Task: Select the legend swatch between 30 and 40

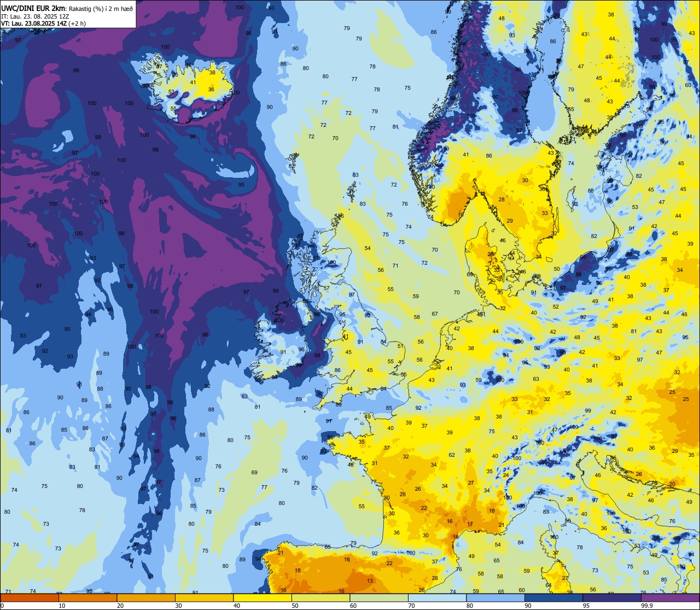Action: pos(204,597)
